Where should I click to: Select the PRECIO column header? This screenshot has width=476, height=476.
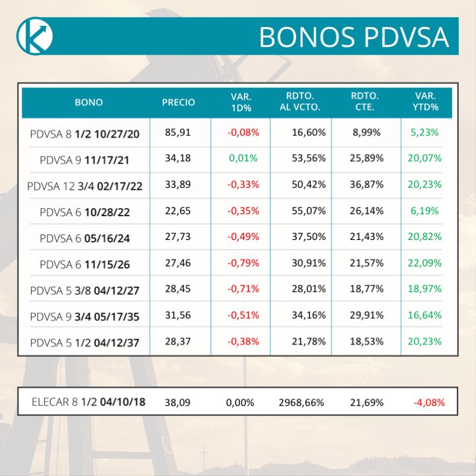click(178, 102)
